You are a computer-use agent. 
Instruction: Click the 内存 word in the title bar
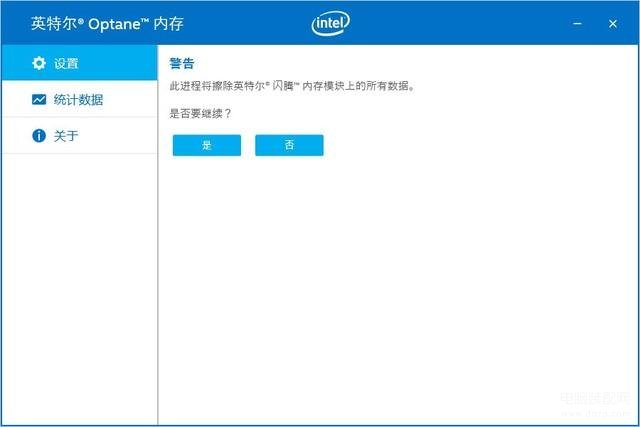point(169,24)
